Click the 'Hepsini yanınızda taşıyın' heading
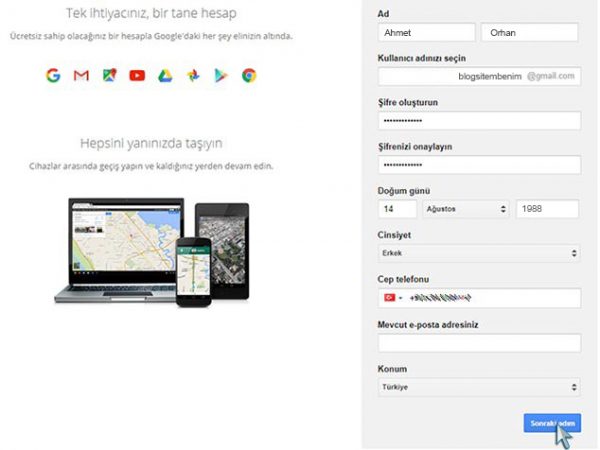The height and width of the screenshot is (450, 600). pos(151,143)
